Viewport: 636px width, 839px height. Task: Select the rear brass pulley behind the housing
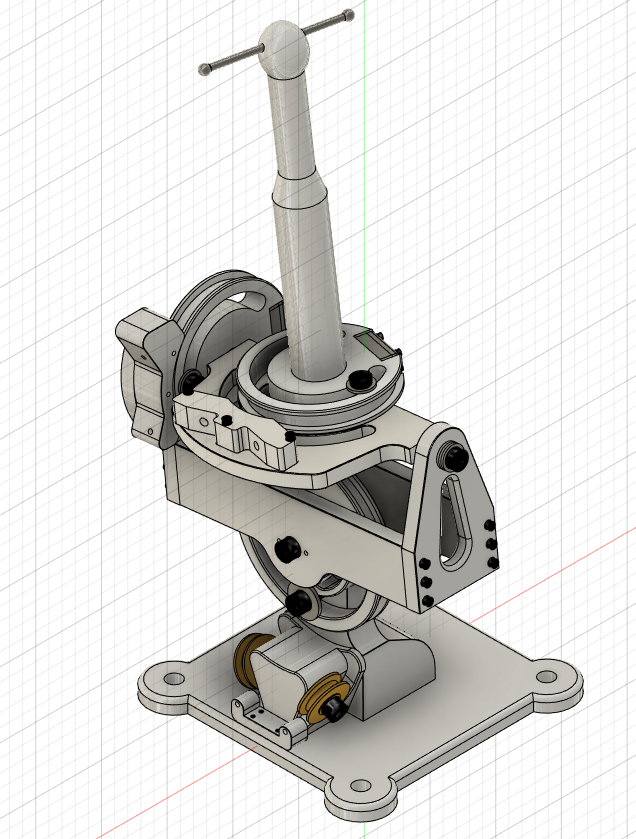click(x=247, y=659)
